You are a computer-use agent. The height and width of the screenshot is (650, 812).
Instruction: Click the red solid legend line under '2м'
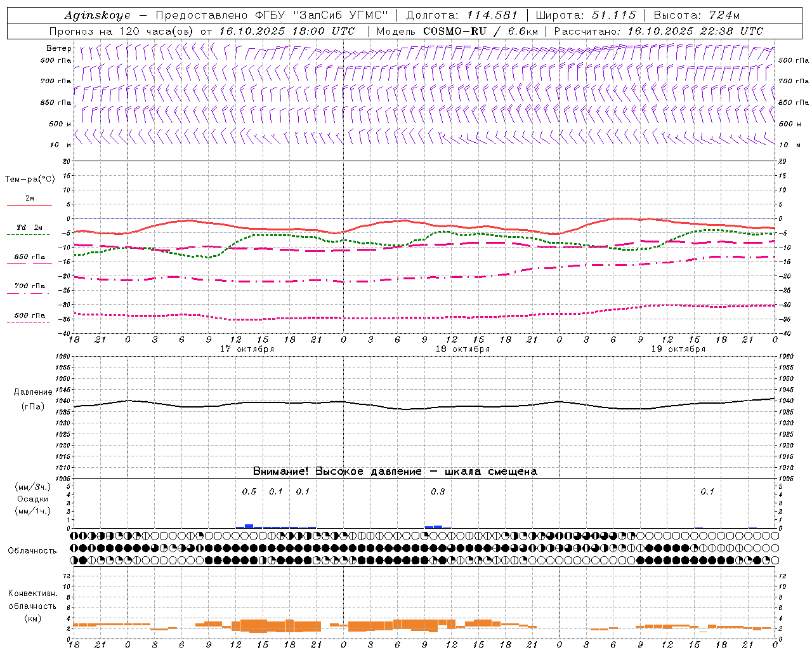[29, 205]
